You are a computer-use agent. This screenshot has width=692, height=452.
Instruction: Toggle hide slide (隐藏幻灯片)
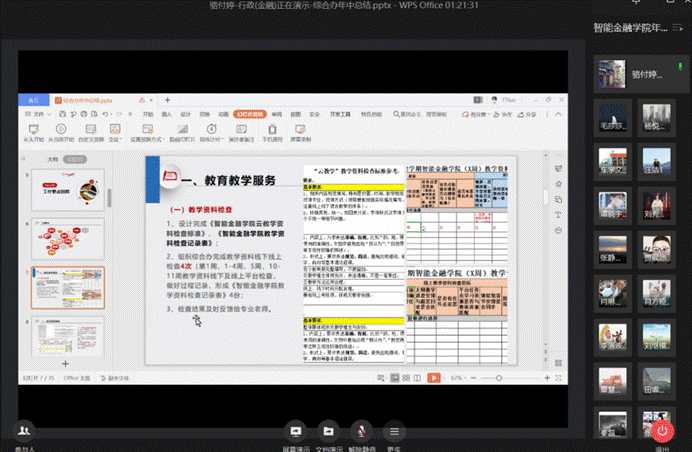182,132
